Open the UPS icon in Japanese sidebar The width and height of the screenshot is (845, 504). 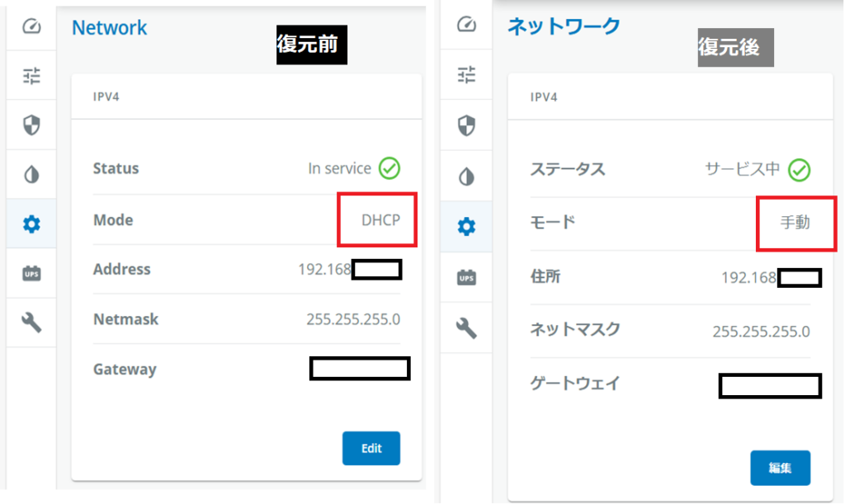pos(466,278)
